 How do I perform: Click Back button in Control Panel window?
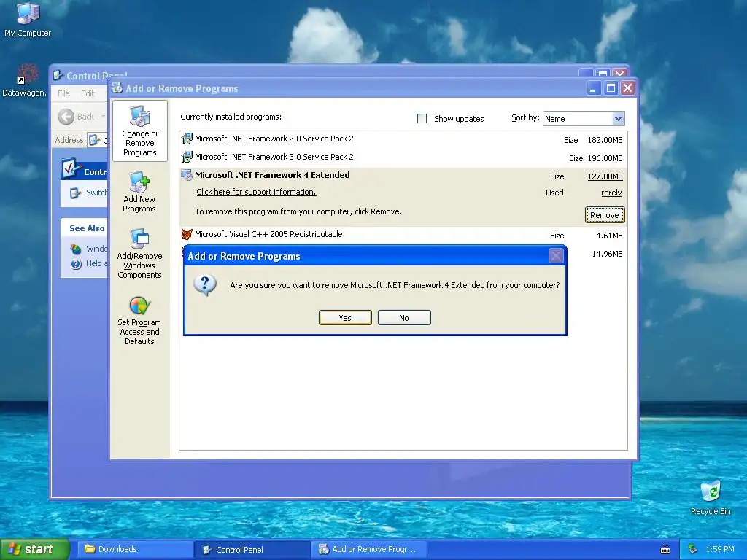click(76, 117)
